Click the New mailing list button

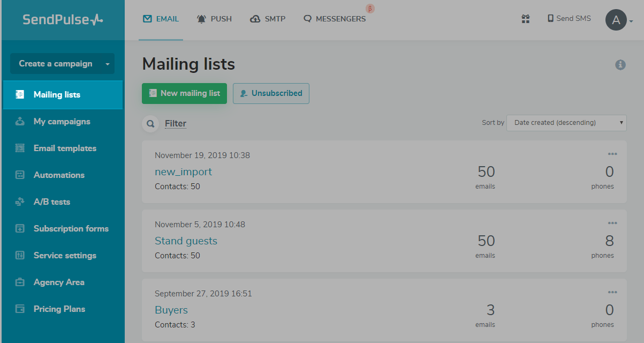(x=184, y=93)
